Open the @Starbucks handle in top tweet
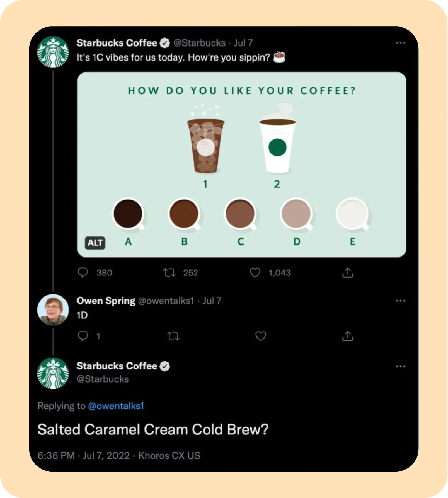448x498 pixels. [200, 43]
